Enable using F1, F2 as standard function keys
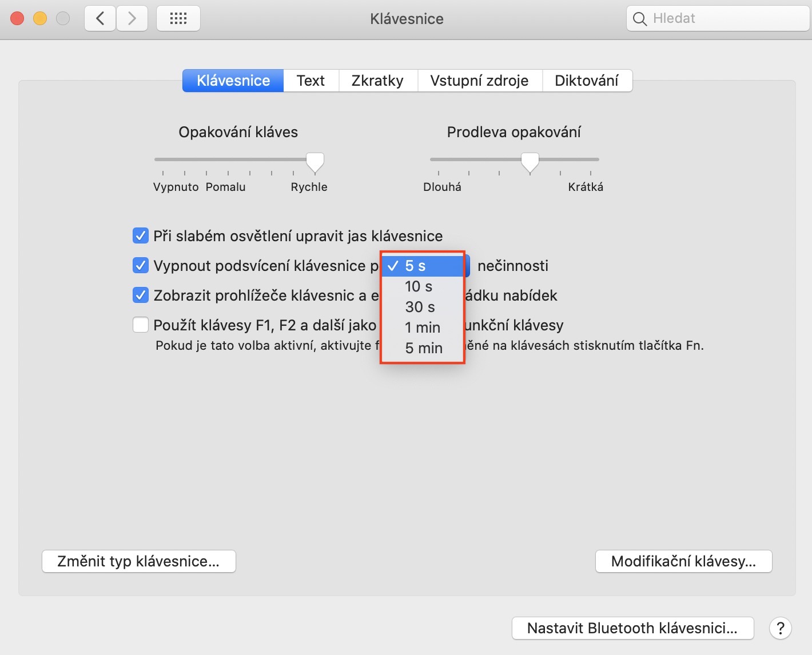812x655 pixels. (141, 325)
